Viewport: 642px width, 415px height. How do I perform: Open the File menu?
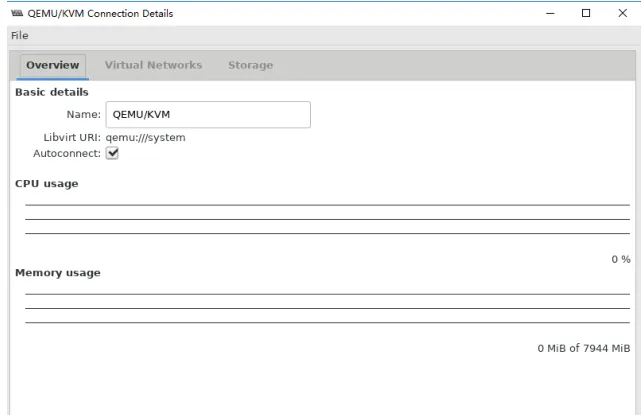click(x=20, y=36)
